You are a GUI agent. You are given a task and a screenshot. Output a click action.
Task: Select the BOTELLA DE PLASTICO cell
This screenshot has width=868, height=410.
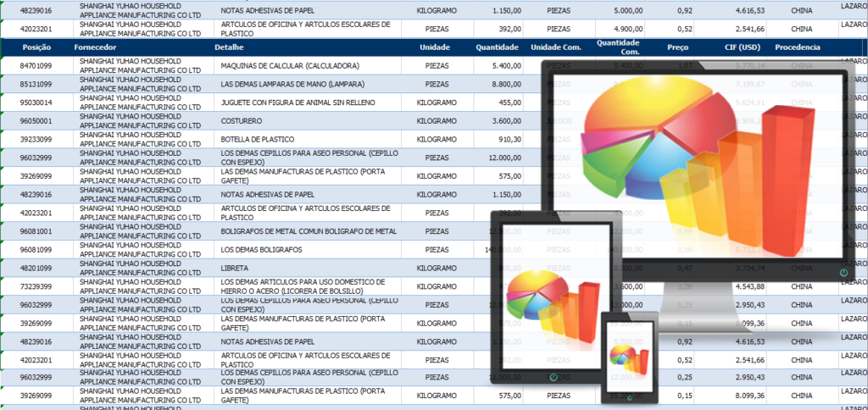(257, 140)
